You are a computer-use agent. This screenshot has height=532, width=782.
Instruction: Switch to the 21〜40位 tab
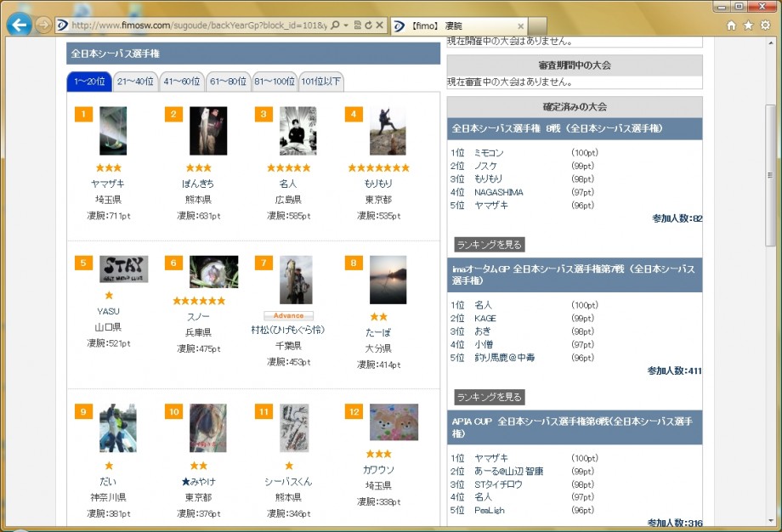click(135, 82)
